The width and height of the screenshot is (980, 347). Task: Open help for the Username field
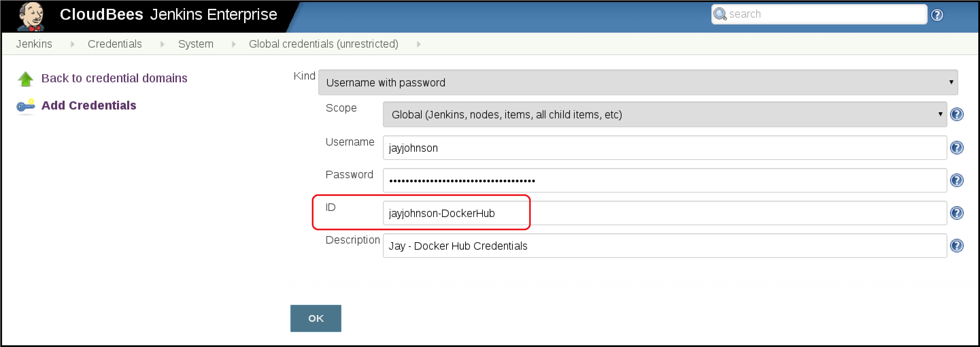[x=957, y=148]
